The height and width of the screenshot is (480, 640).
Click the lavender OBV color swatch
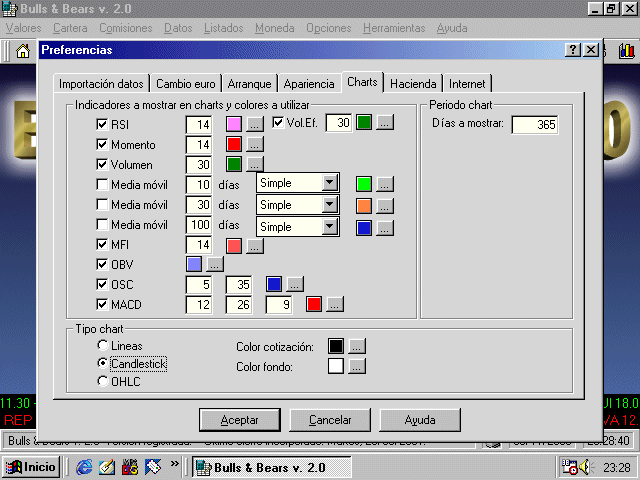tap(194, 264)
